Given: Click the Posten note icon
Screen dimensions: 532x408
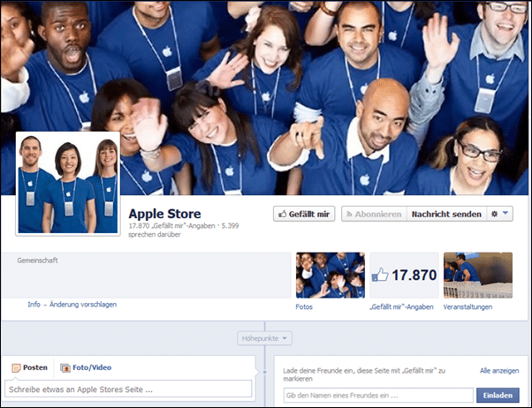Looking at the screenshot, I should point(16,367).
